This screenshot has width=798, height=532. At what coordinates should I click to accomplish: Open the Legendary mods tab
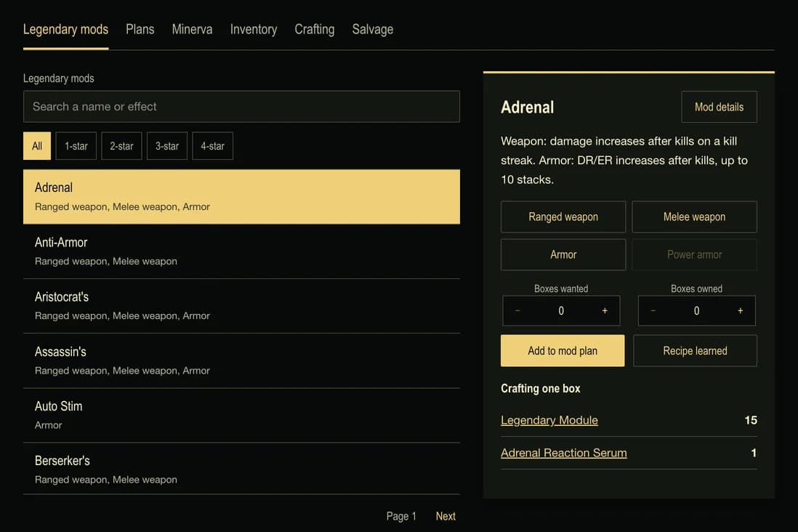[65, 30]
